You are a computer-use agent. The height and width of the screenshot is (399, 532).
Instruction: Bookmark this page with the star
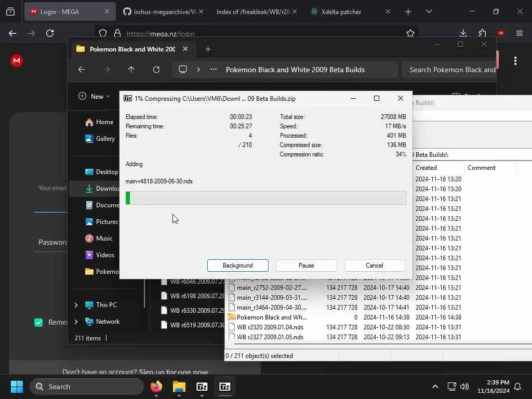point(410,33)
